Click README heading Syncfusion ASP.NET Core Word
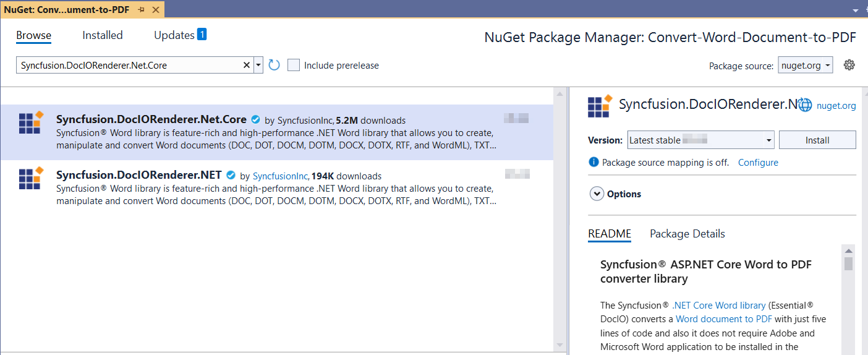 click(706, 272)
